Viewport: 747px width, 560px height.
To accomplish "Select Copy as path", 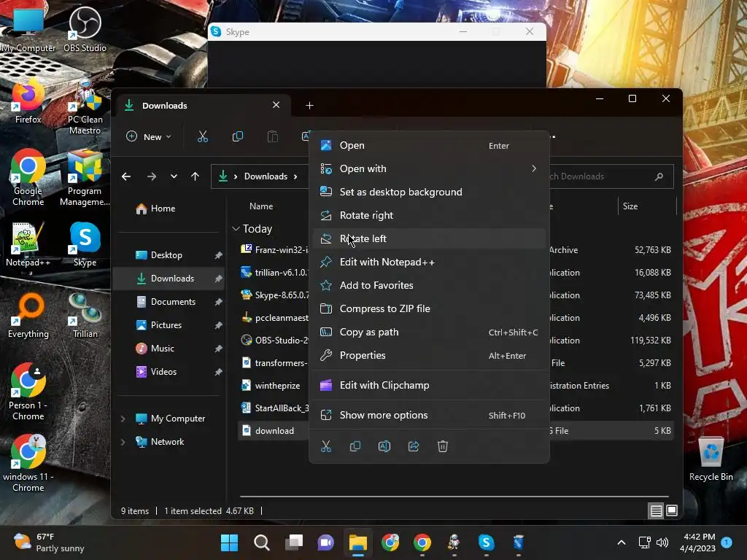I will coord(429,332).
